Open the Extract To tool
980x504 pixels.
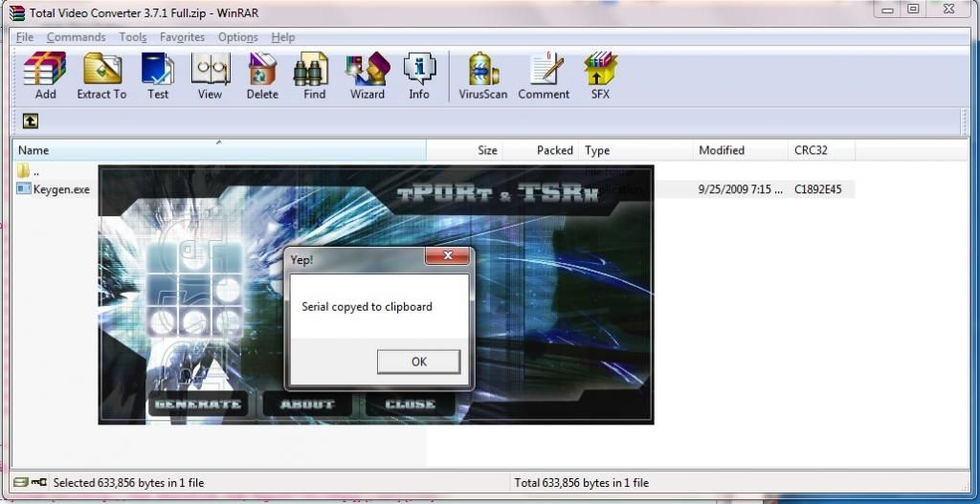coord(101,76)
